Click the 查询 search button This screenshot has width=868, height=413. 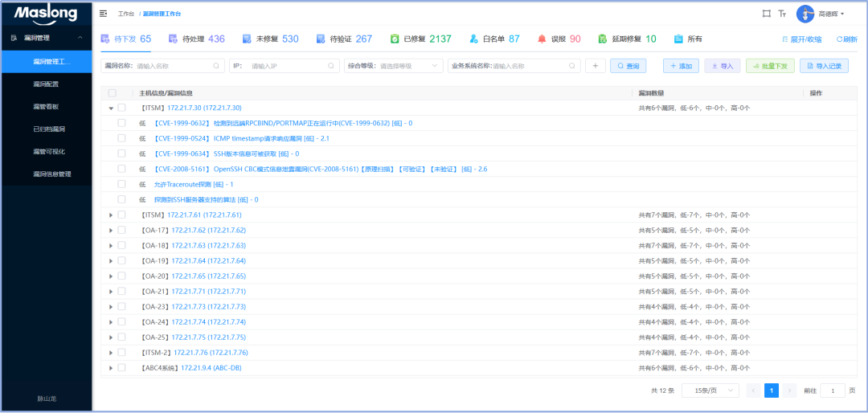tap(628, 66)
